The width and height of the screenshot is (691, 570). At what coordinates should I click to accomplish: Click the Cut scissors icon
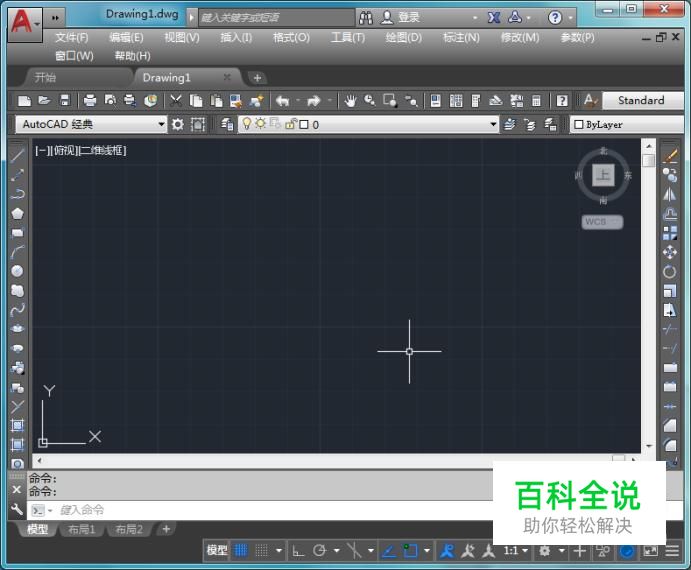176,101
